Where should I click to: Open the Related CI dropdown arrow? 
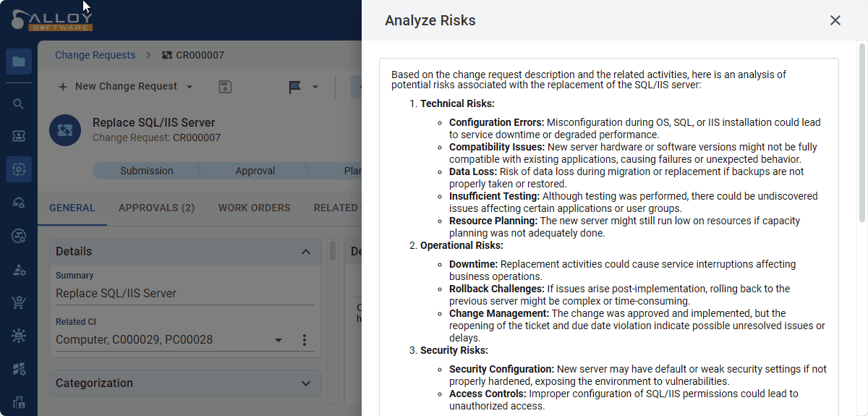tap(278, 340)
